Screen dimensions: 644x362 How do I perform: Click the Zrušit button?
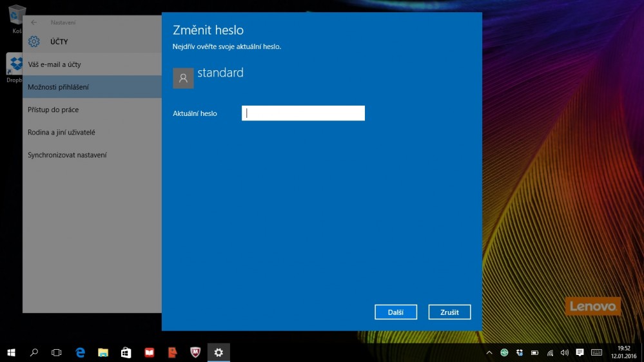pos(449,312)
